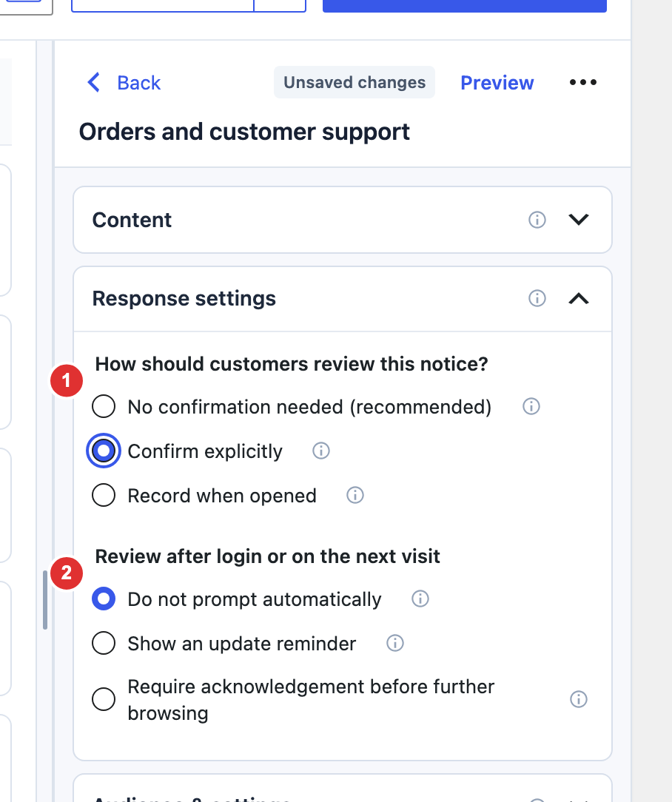Viewport: 672px width, 802px height.
Task: Show info for Show an update reminder
Action: [x=395, y=643]
